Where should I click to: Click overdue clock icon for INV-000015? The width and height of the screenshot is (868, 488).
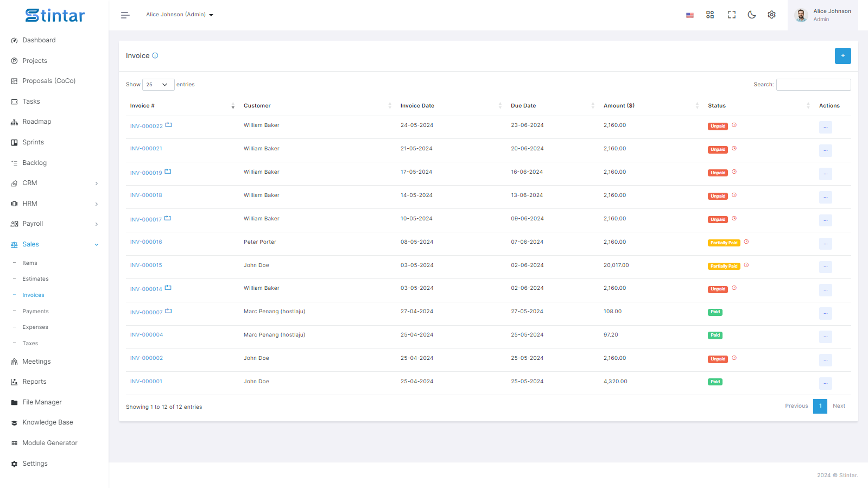click(746, 265)
